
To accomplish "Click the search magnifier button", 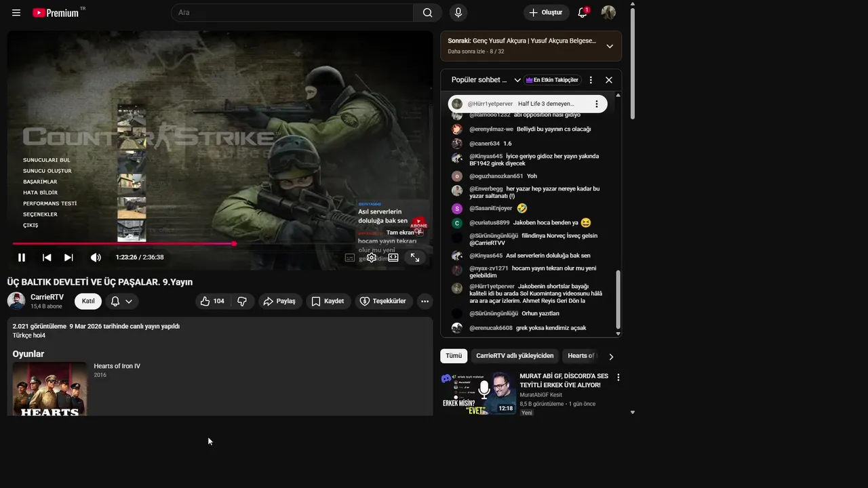I will (x=428, y=13).
